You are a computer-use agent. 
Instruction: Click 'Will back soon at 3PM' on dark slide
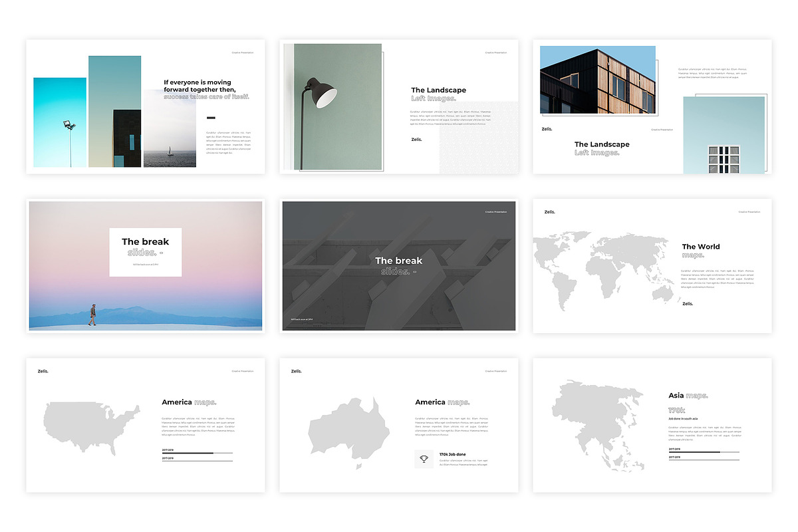tap(301, 319)
